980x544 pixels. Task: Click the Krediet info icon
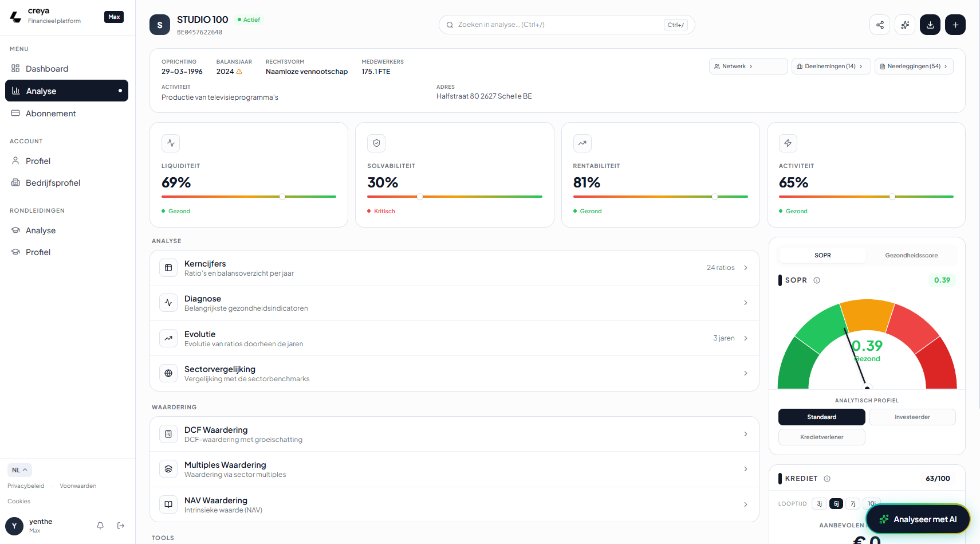pyautogui.click(x=827, y=479)
